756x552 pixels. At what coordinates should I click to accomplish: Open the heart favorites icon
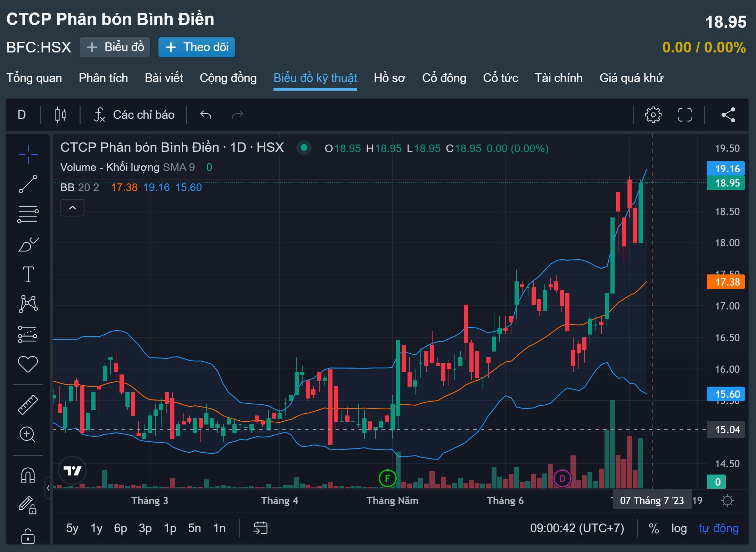pos(28,364)
